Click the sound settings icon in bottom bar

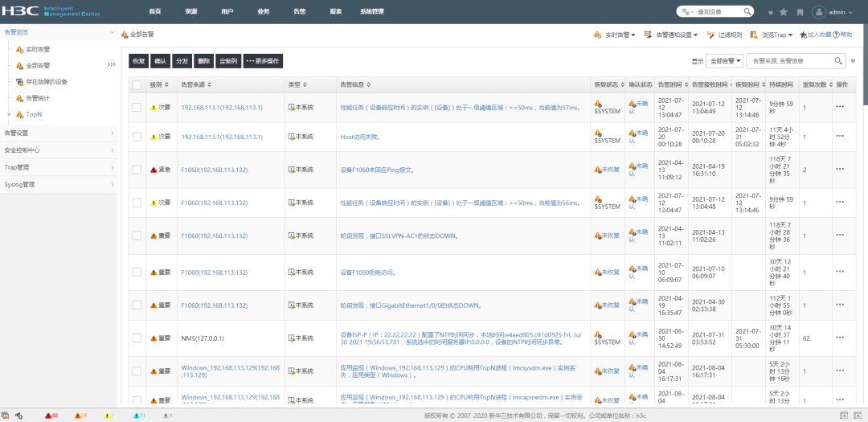coord(18,415)
